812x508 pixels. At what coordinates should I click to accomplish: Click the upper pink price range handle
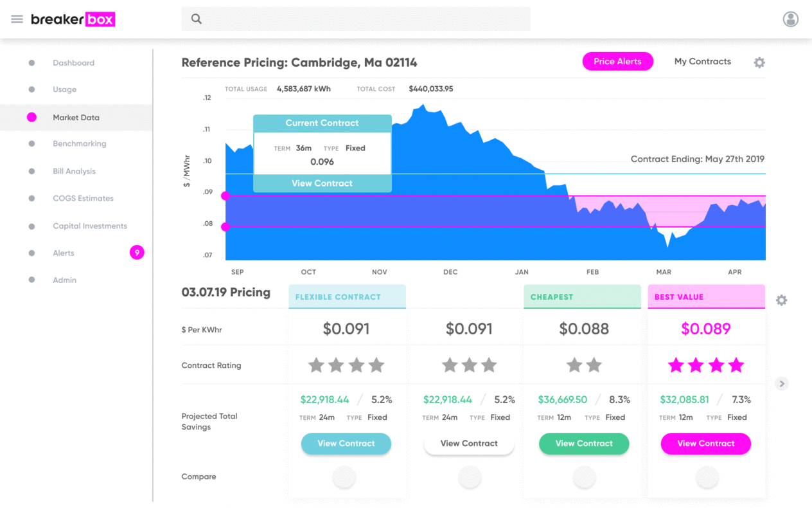[x=225, y=195]
